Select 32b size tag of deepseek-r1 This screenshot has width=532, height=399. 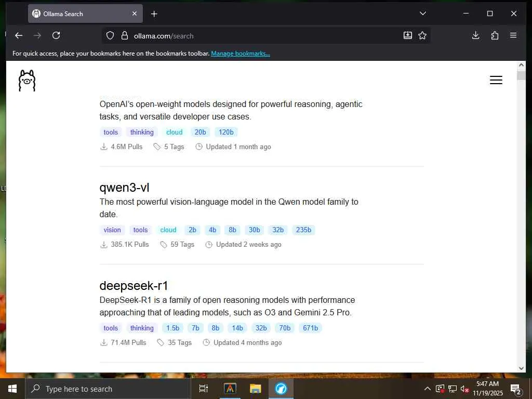261,328
